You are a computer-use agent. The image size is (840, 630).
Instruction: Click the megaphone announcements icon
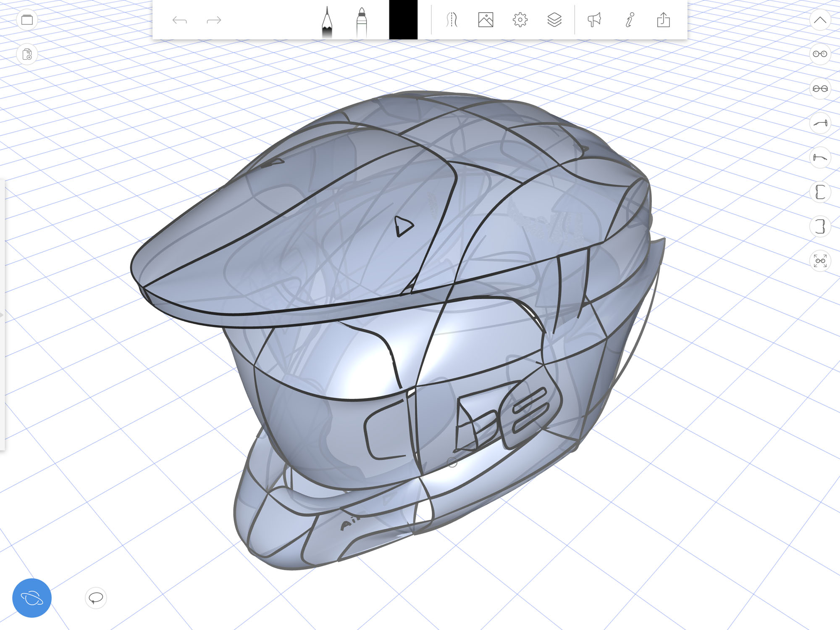coord(594,20)
